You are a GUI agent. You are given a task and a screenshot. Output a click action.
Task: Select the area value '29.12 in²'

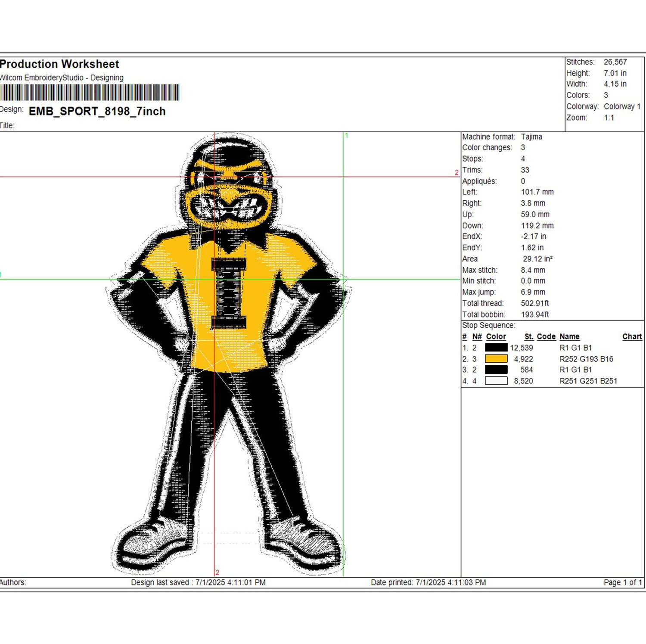[538, 258]
